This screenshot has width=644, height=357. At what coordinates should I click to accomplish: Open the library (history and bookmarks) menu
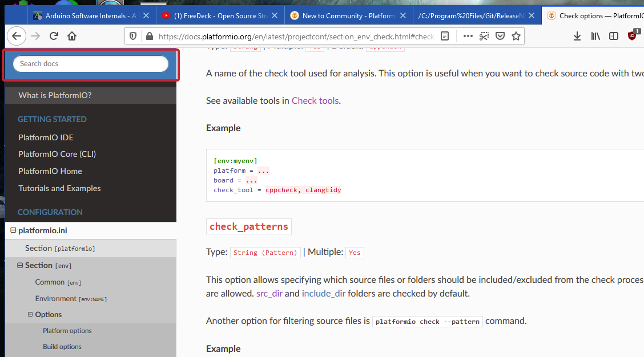(x=595, y=36)
